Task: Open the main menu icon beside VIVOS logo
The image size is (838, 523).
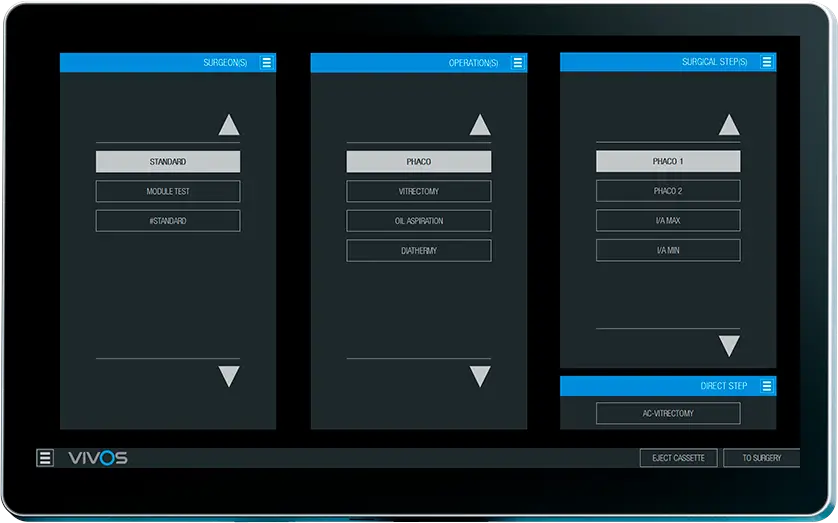Action: pyautogui.click(x=45, y=458)
